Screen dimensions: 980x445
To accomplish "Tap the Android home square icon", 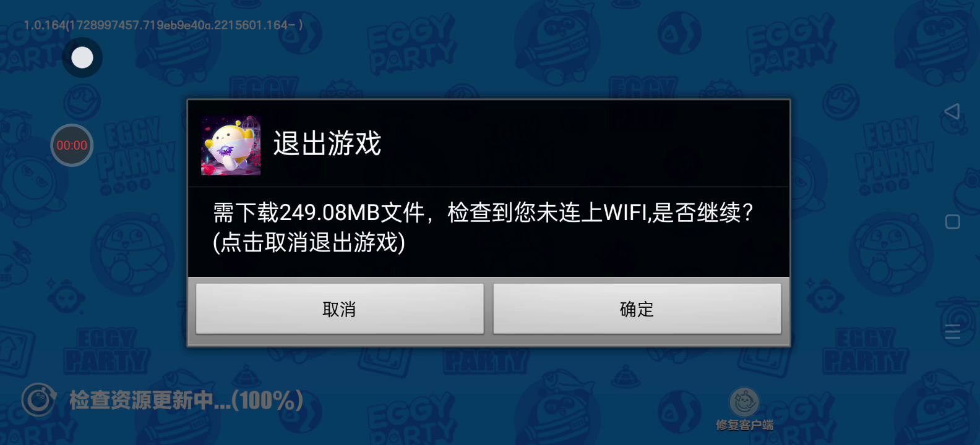I will [953, 222].
